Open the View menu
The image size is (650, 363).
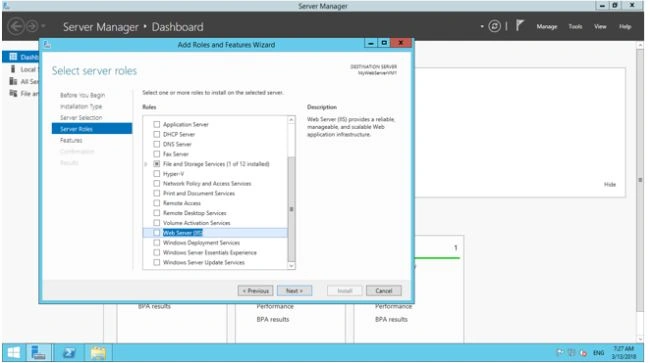(x=600, y=27)
